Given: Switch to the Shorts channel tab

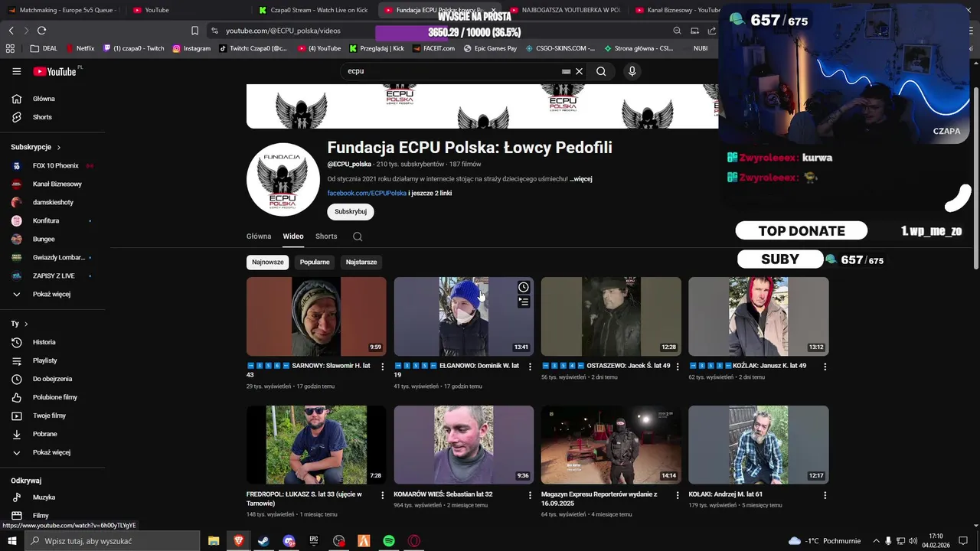Looking at the screenshot, I should pyautogui.click(x=326, y=236).
